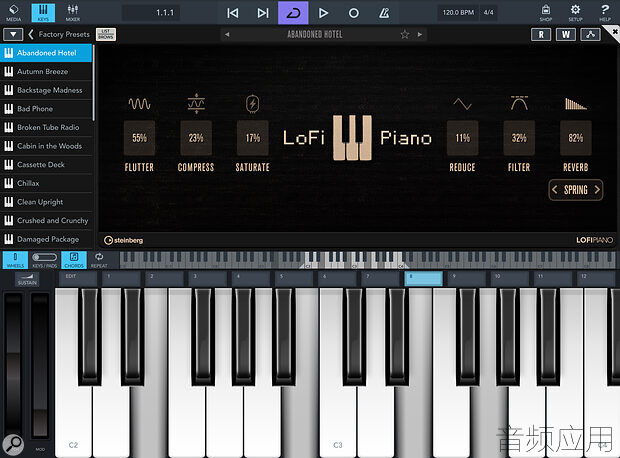Enable Write automation W button
620x458 pixels.
pos(566,34)
